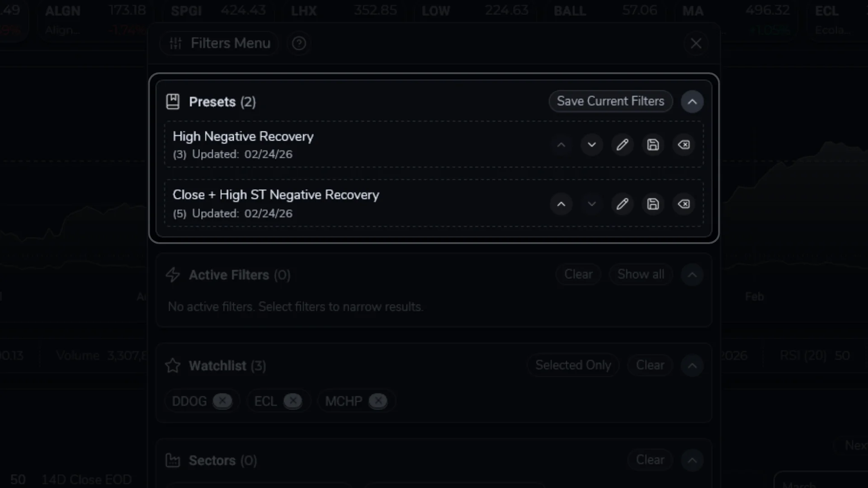
Task: Edit the Close + High ST Negative Recovery preset
Action: click(x=623, y=204)
